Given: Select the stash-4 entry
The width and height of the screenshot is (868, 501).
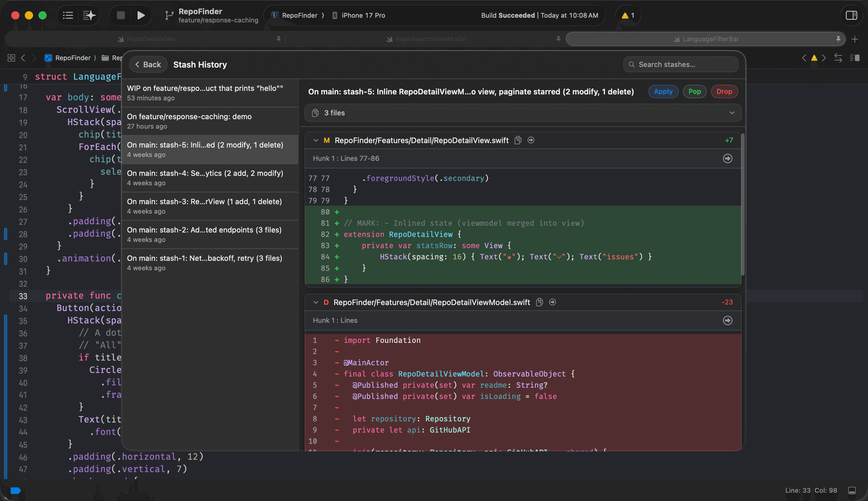Looking at the screenshot, I should pyautogui.click(x=210, y=178).
